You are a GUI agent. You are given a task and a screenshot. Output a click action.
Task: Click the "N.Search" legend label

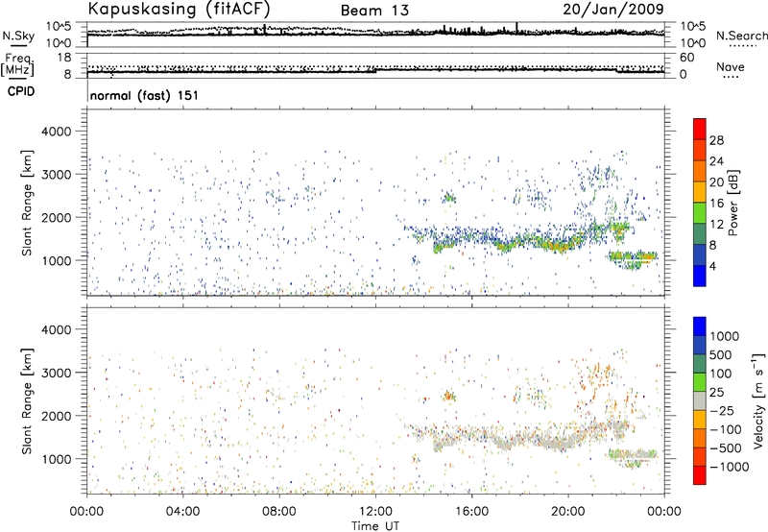(x=741, y=36)
